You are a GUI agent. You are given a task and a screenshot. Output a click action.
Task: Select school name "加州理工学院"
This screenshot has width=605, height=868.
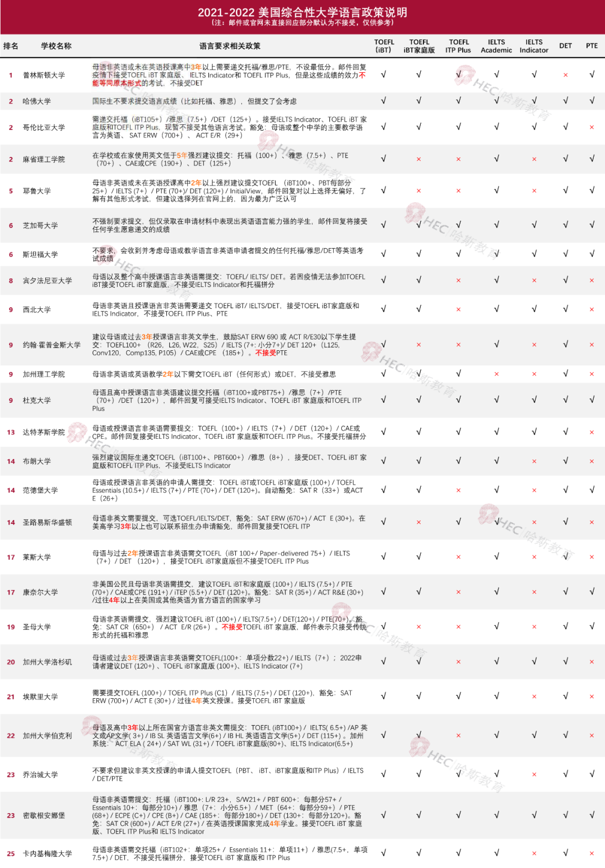pos(44,374)
